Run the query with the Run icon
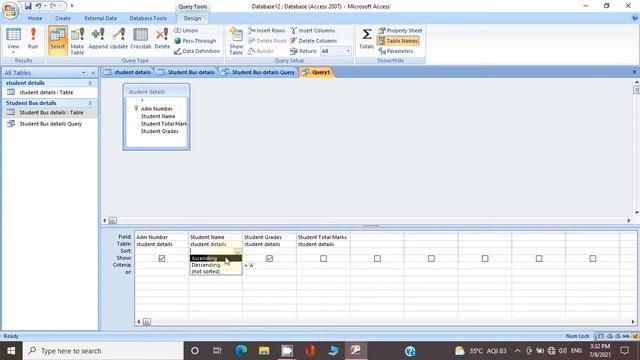The image size is (640, 360). (33, 40)
